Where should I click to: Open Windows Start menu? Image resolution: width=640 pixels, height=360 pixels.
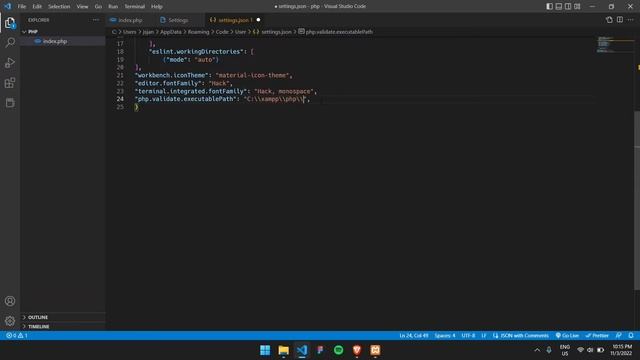(265, 350)
